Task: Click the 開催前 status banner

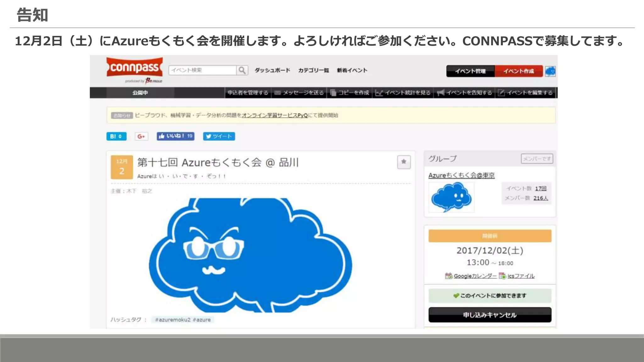Action: click(490, 236)
